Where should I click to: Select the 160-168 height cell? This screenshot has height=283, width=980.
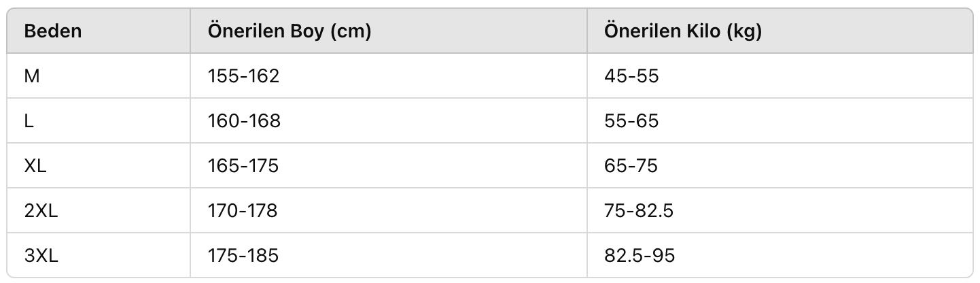click(389, 120)
